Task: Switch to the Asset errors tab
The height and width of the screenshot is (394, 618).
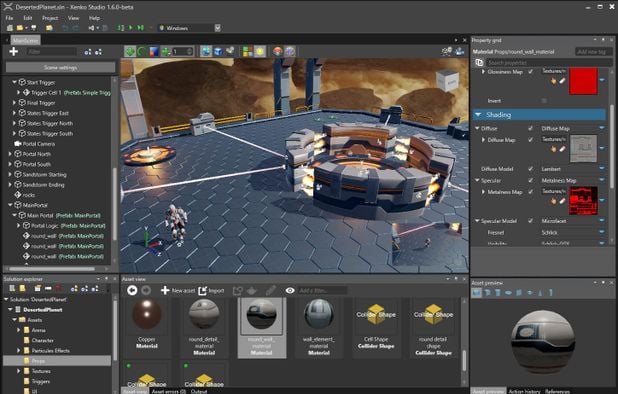Action: click(169, 391)
